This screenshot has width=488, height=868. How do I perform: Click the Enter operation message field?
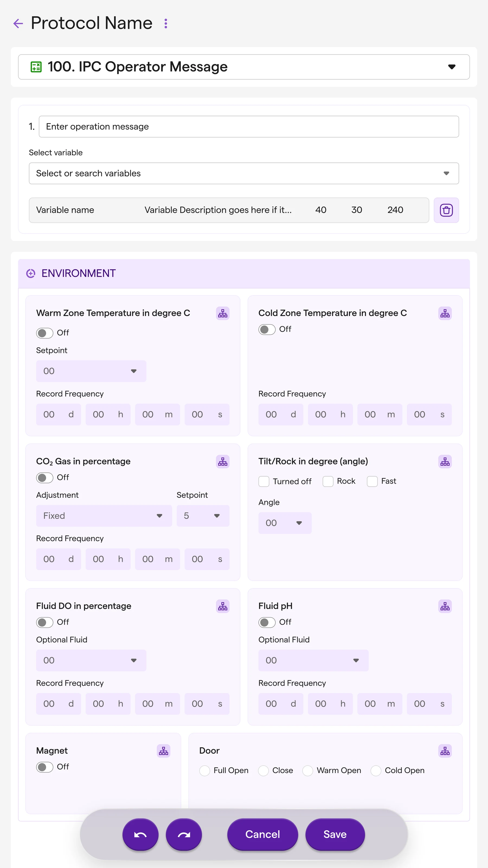[249, 127]
